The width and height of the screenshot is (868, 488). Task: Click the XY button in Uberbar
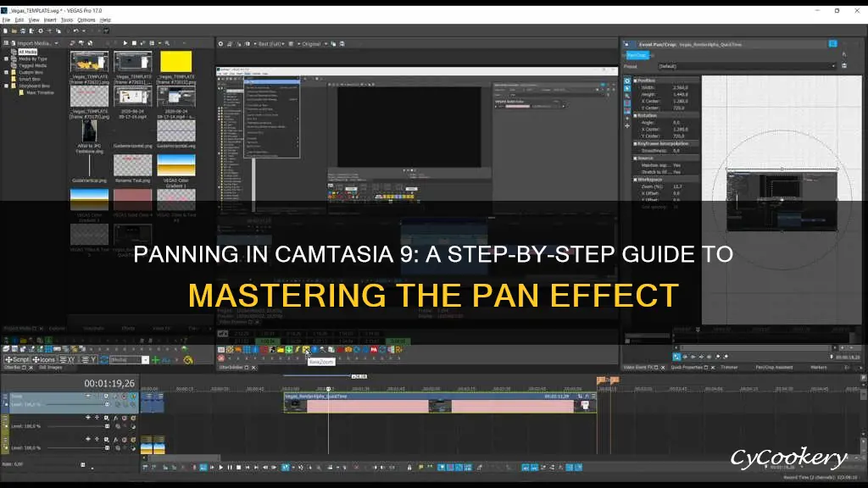(68, 359)
